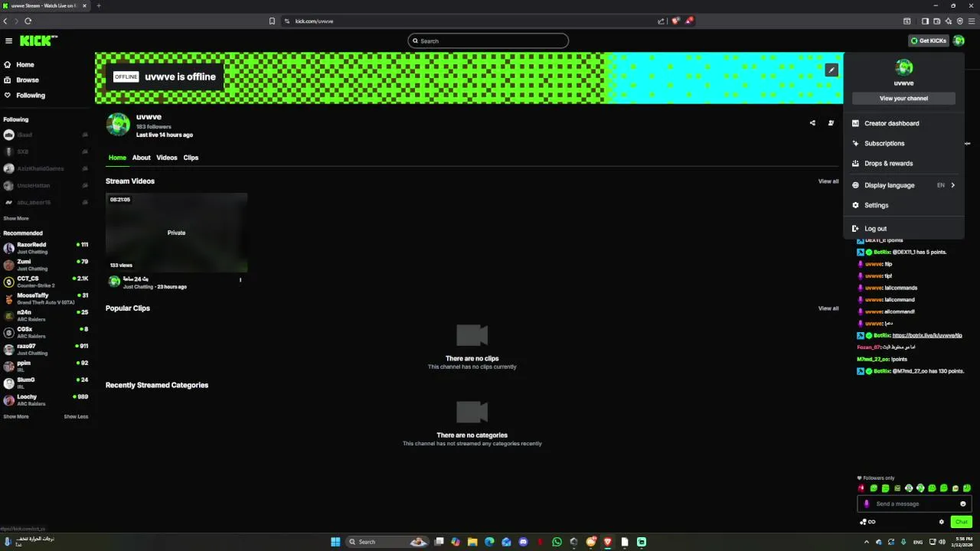The height and width of the screenshot is (551, 980).
Task: Expand Show More under Following list
Action: point(16,218)
